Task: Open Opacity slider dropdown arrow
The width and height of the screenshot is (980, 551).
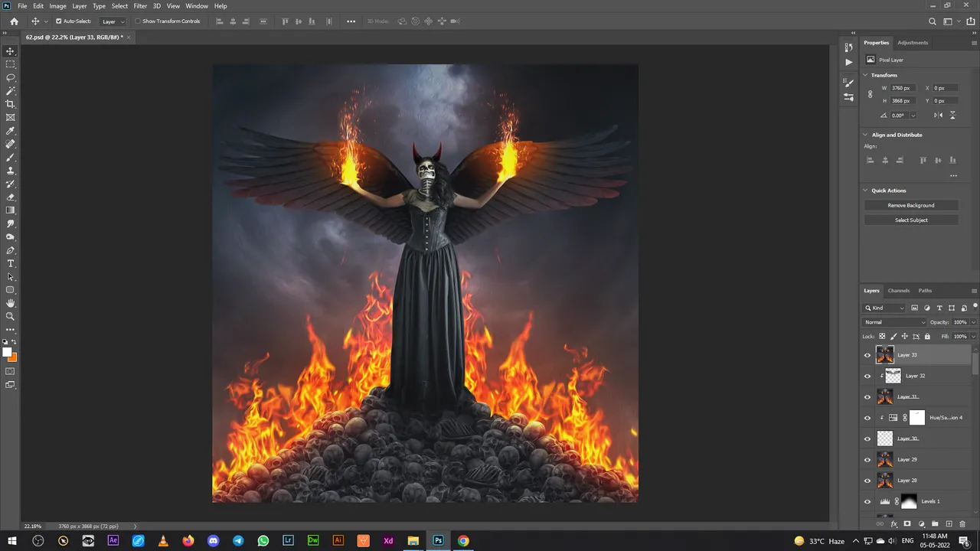Action: click(x=973, y=322)
